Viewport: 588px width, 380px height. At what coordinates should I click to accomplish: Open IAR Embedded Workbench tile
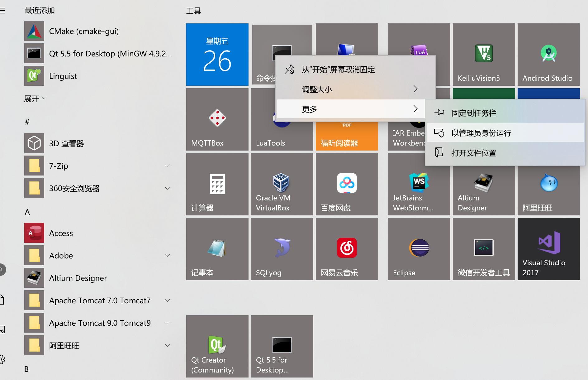point(406,136)
